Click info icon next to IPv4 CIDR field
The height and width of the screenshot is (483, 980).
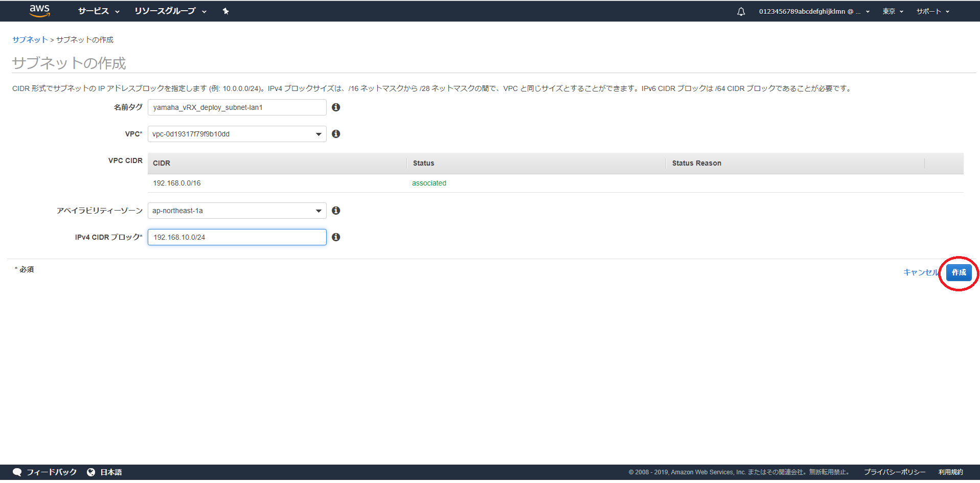point(336,237)
